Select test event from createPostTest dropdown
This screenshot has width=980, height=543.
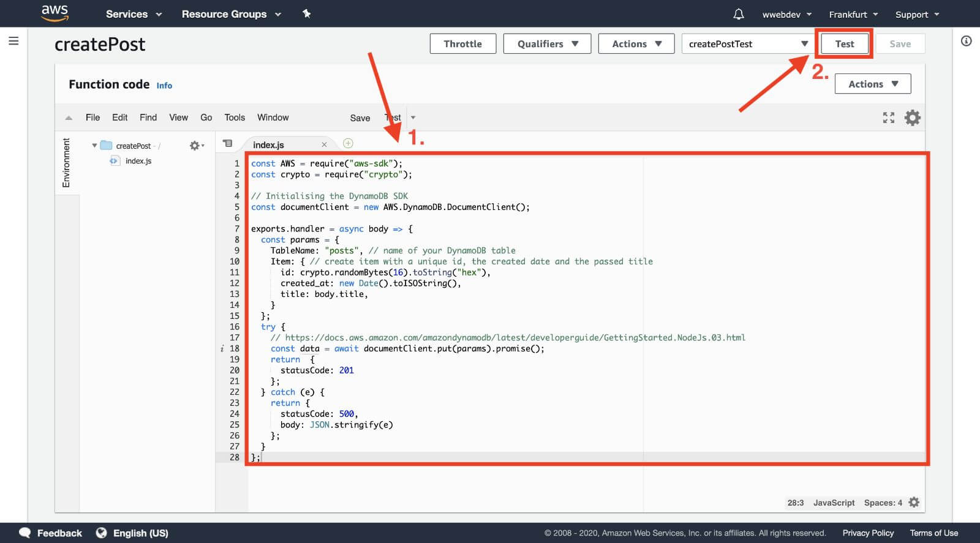point(747,43)
